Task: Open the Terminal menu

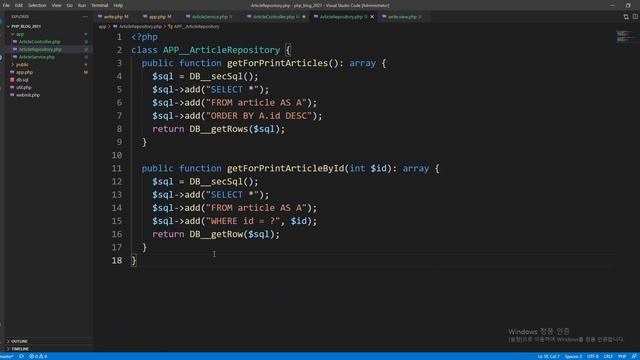Action: [x=100, y=5]
